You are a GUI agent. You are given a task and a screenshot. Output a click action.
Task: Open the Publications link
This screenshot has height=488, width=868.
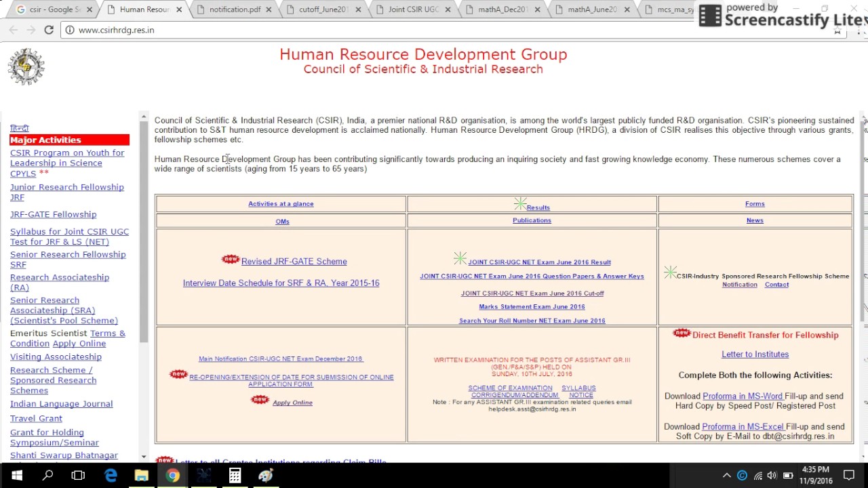point(532,220)
